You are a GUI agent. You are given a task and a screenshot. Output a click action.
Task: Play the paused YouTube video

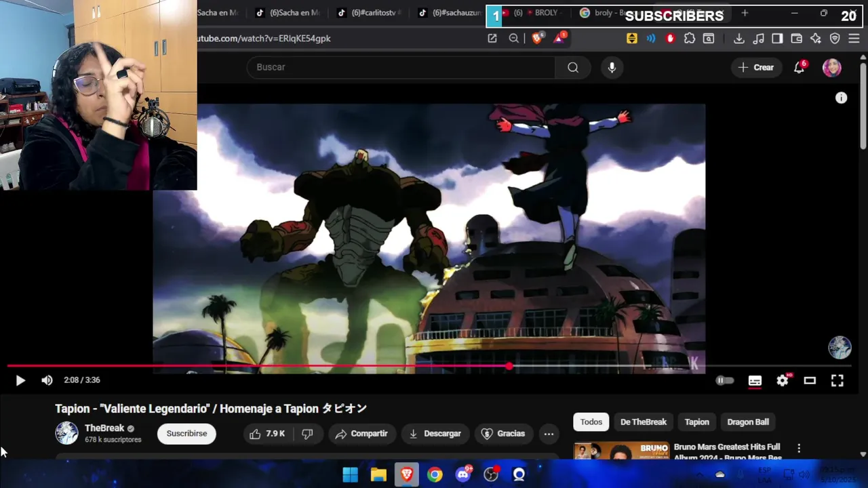pyautogui.click(x=20, y=381)
